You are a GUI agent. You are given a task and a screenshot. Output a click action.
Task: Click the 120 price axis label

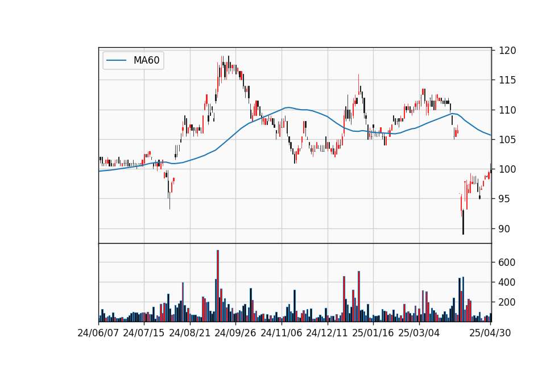507,51
